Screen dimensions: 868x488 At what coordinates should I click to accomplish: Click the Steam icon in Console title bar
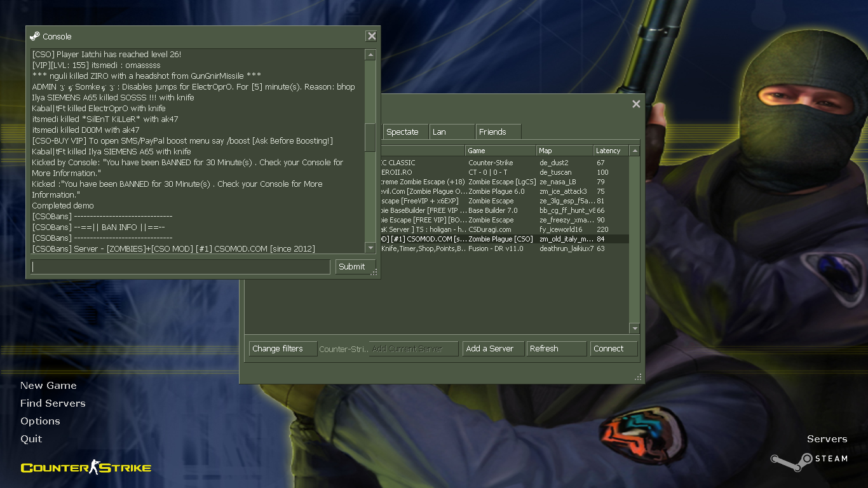pos(35,36)
